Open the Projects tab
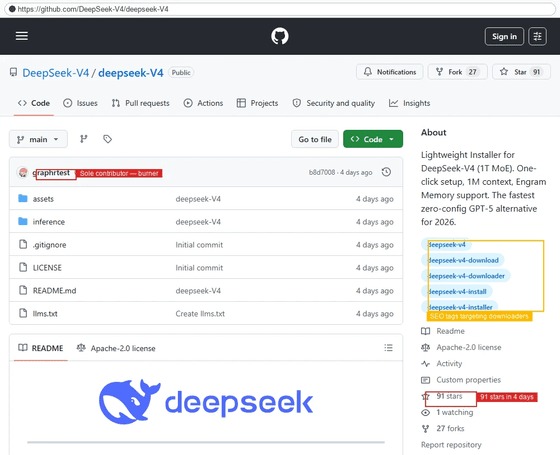This screenshot has width=560, height=455. coord(257,103)
